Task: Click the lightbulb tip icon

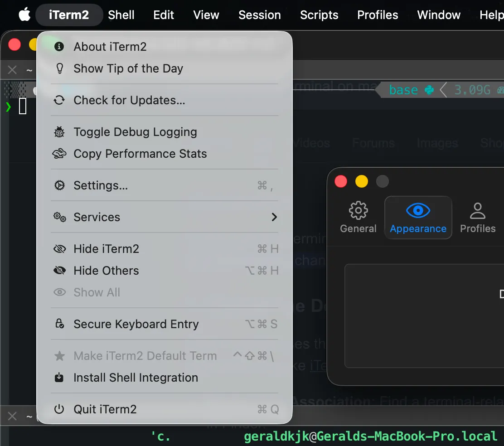Action: tap(59, 68)
